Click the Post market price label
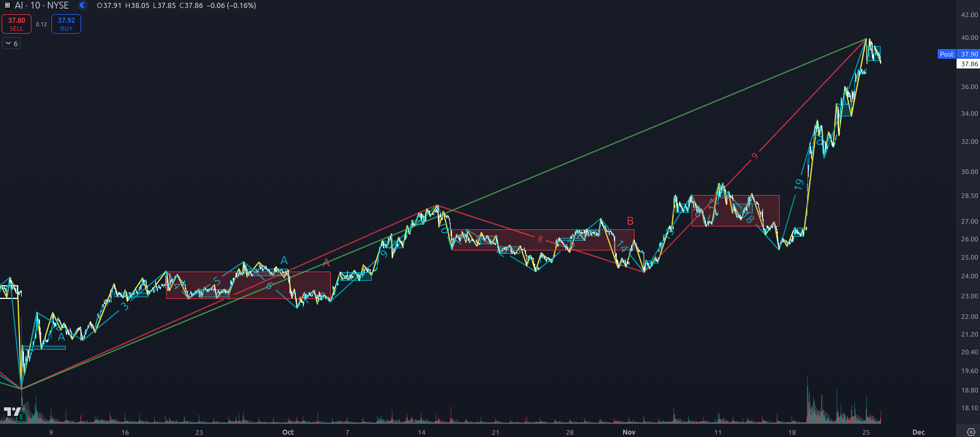Viewport: 980px width, 437px height. [946, 54]
